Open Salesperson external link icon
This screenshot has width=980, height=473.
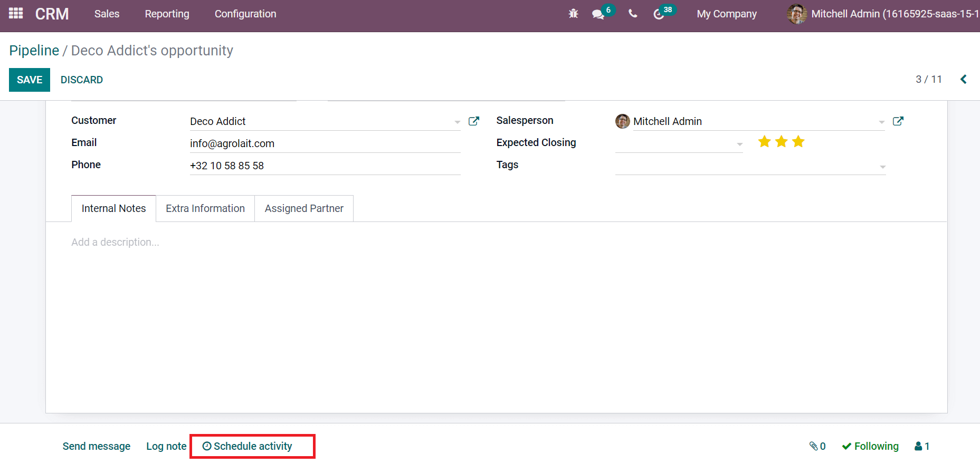coord(898,121)
